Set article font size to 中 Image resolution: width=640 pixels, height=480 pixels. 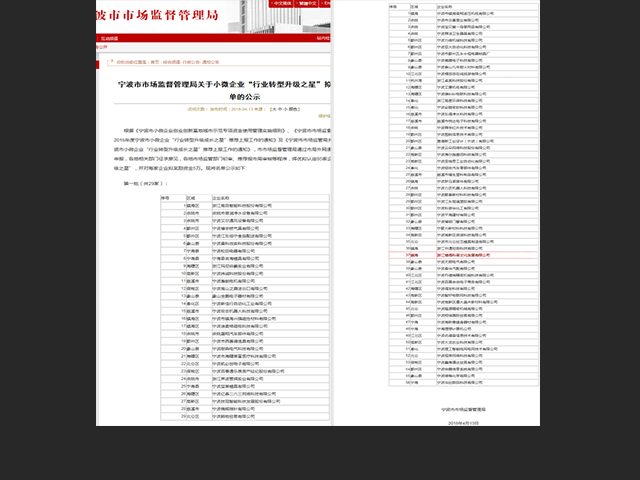coord(280,109)
